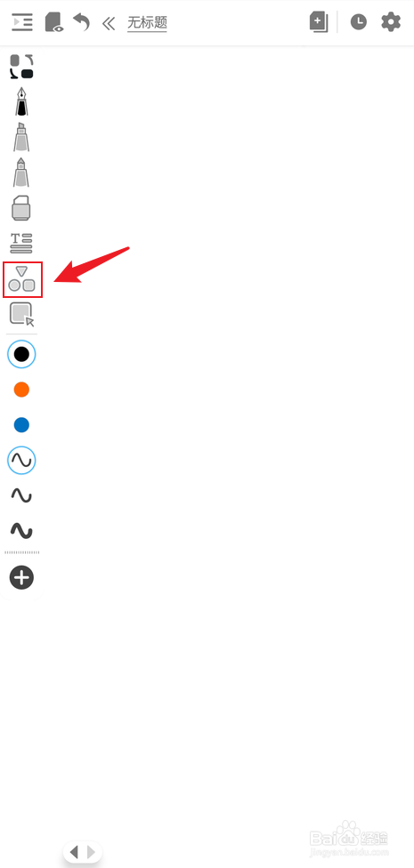Add new tool with plus button
This screenshot has width=414, height=868.
pos(21,578)
